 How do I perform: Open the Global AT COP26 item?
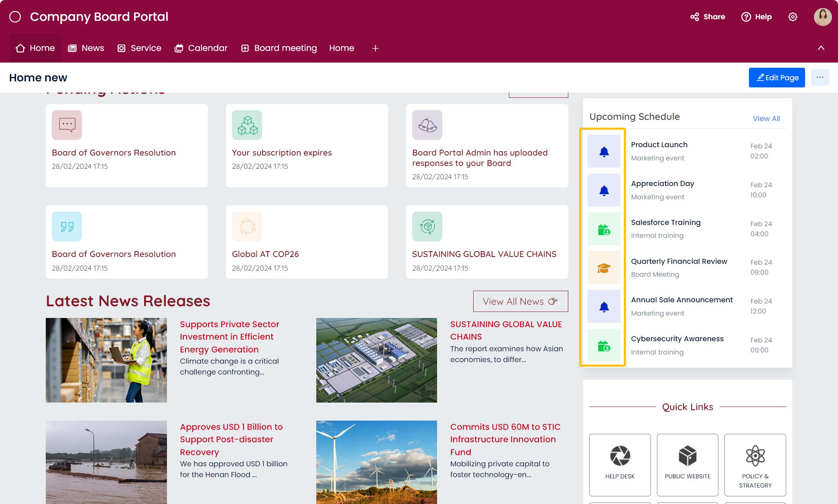coord(265,254)
